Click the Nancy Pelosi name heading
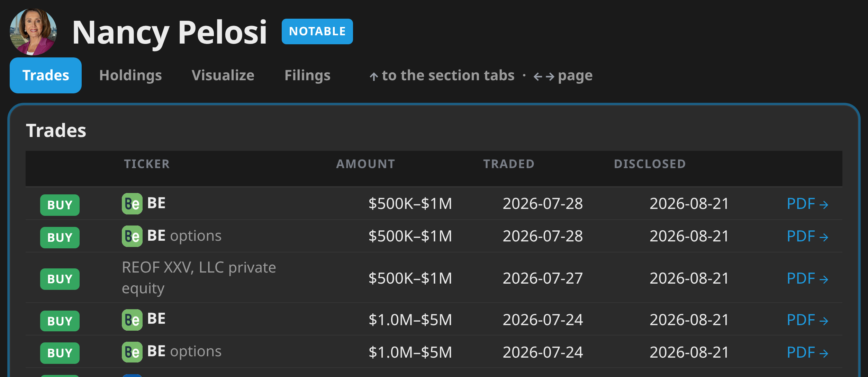868x377 pixels. pos(170,33)
